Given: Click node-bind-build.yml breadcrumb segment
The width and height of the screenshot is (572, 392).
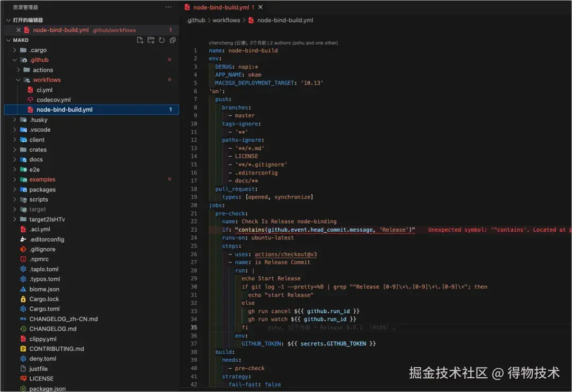Looking at the screenshot, I should click(x=285, y=21).
